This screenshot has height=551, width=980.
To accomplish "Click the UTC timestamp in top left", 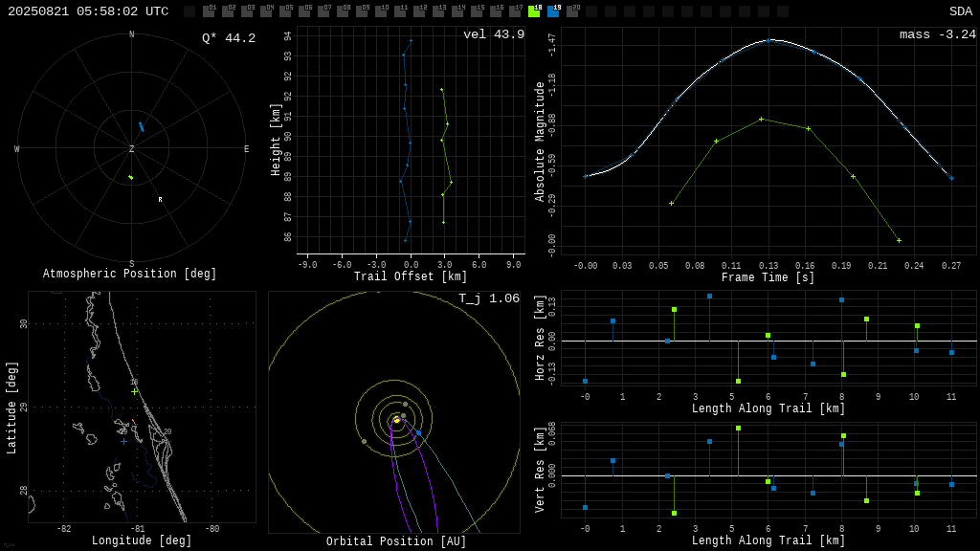I will [x=88, y=11].
